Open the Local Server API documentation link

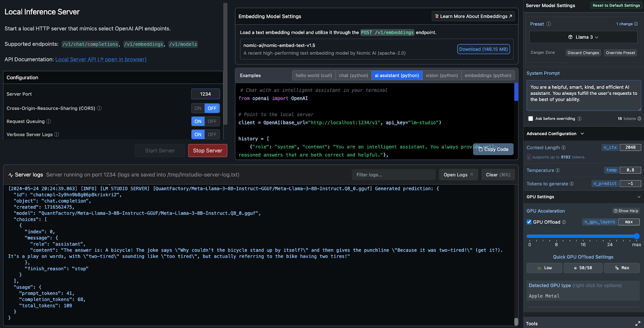101,60
